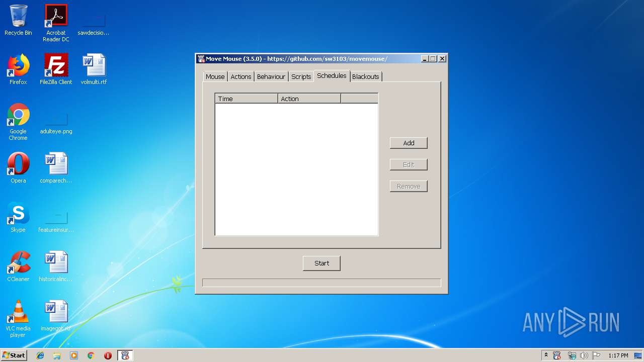Open Skype desktop shortcut

pos(18,217)
